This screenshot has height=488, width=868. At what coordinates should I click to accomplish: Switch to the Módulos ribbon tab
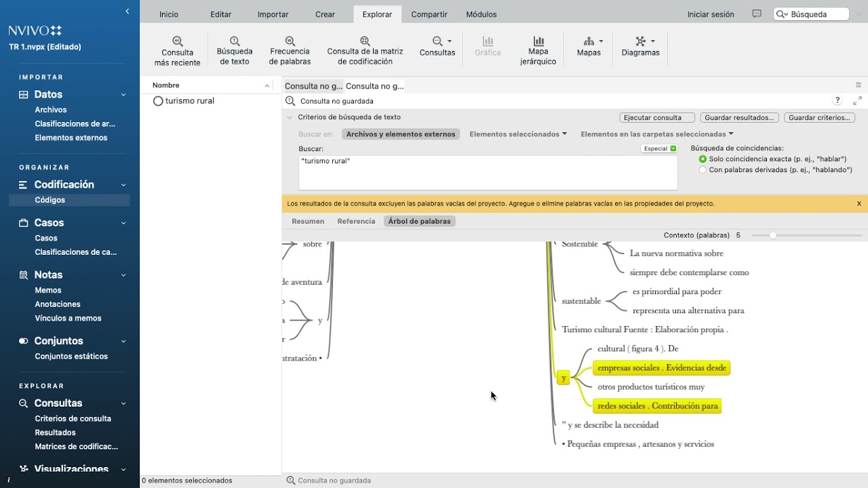(x=481, y=14)
